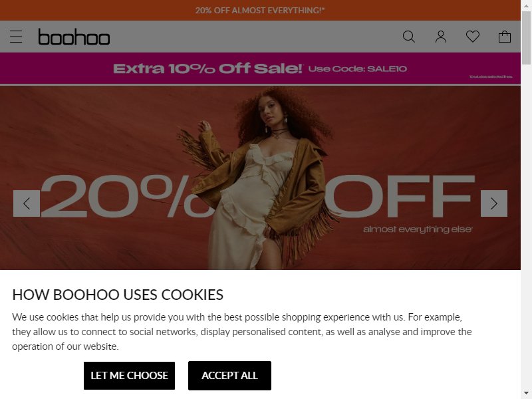Open the hamburger navigation menu

click(16, 37)
